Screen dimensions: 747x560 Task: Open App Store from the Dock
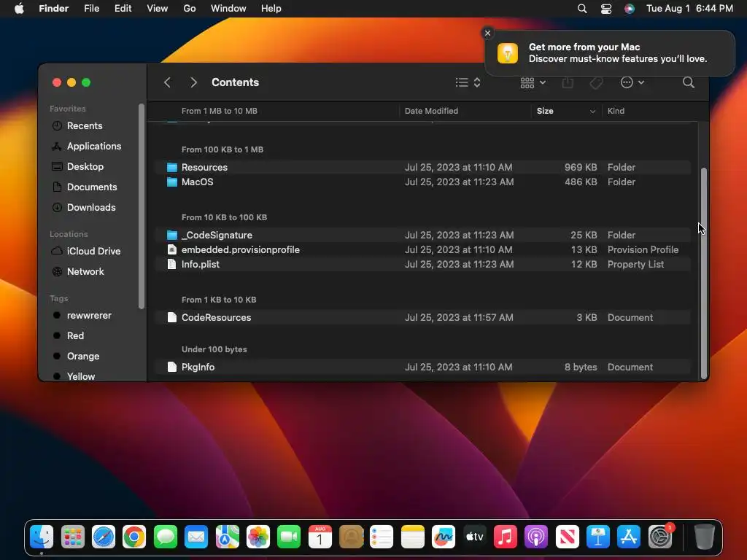(629, 537)
